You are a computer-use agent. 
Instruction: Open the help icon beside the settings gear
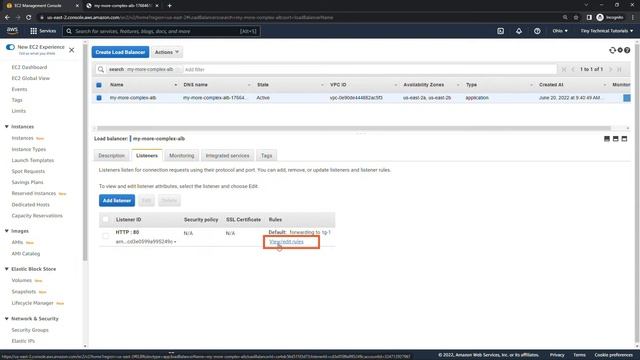click(x=627, y=50)
